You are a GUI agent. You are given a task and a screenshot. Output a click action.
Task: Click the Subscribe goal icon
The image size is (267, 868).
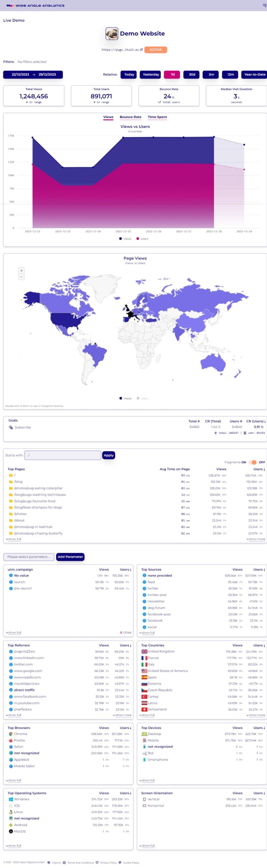[x=11, y=427]
